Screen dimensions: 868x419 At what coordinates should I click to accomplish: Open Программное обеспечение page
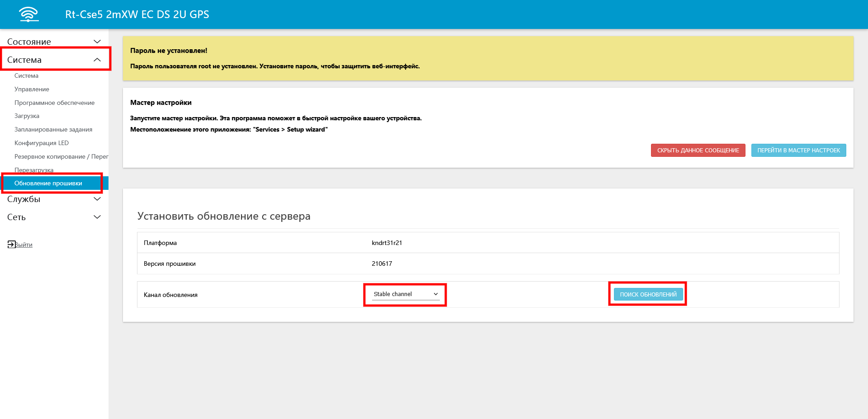click(x=54, y=103)
